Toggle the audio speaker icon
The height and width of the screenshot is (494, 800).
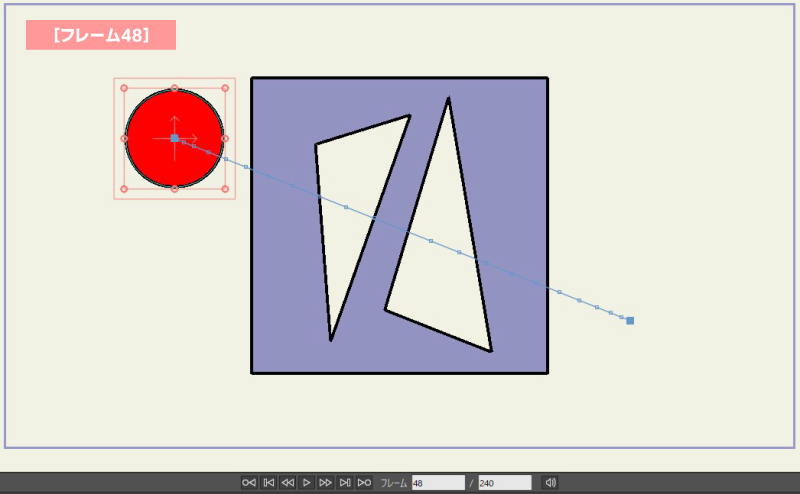coord(549,483)
